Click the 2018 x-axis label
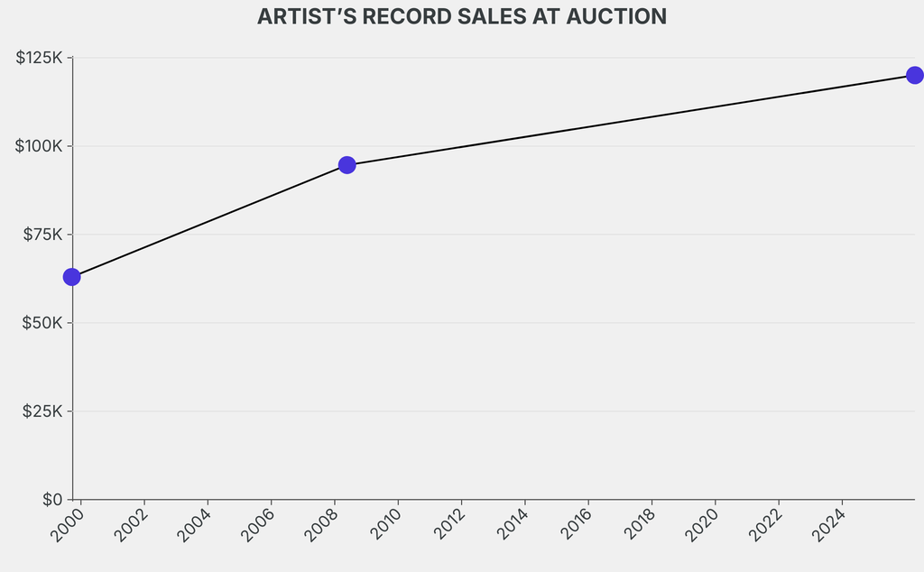This screenshot has width=924, height=572. tap(638, 525)
